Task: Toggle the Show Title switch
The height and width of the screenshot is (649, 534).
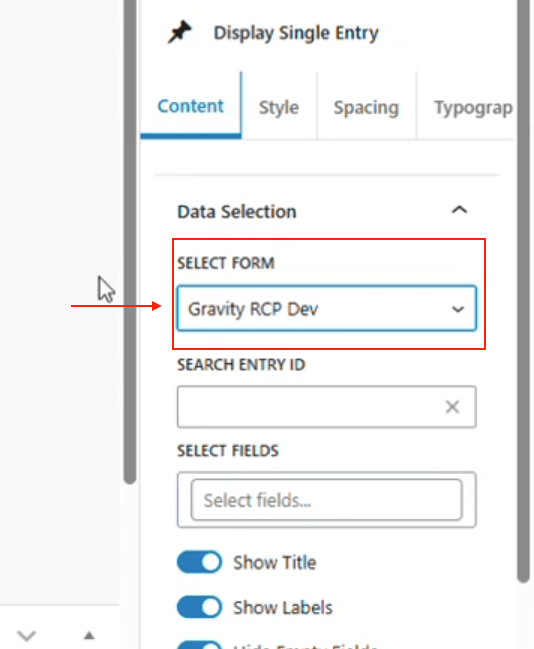Action: pos(200,562)
